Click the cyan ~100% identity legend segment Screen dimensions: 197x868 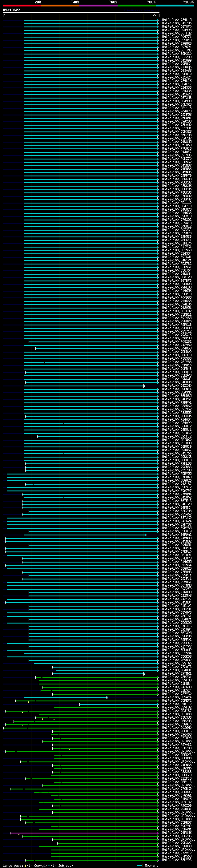pyautogui.click(x=175, y=6)
